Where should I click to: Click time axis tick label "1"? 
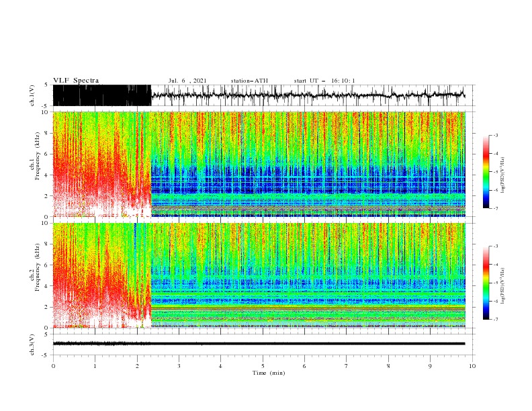(x=95, y=366)
